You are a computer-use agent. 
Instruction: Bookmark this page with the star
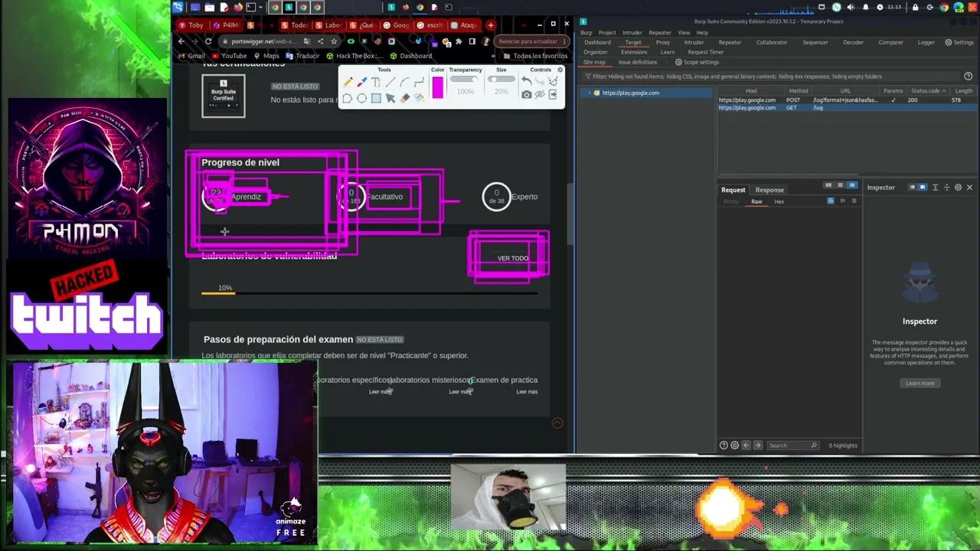tap(334, 41)
